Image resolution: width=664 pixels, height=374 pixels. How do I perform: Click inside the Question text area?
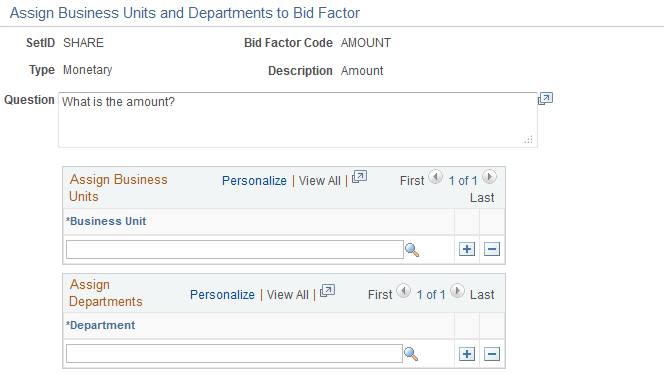[x=298, y=120]
